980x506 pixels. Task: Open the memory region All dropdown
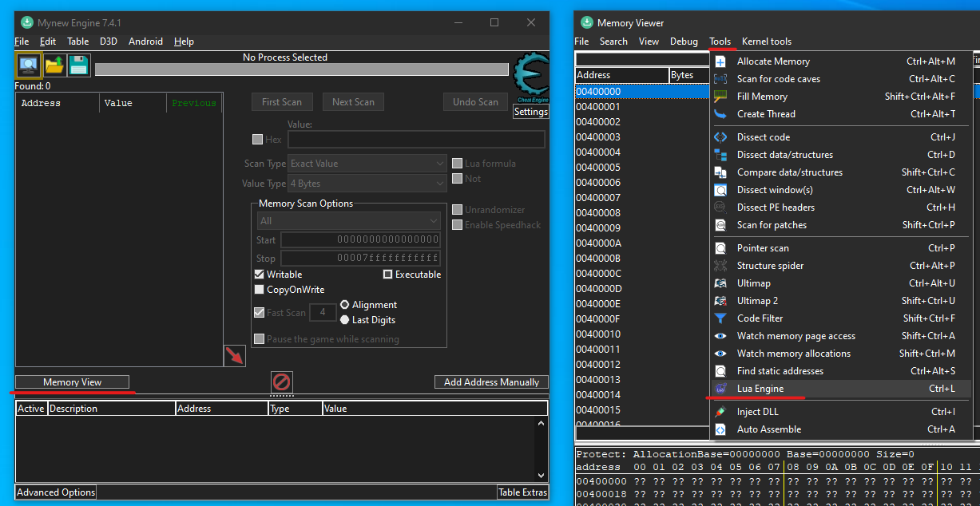(349, 221)
